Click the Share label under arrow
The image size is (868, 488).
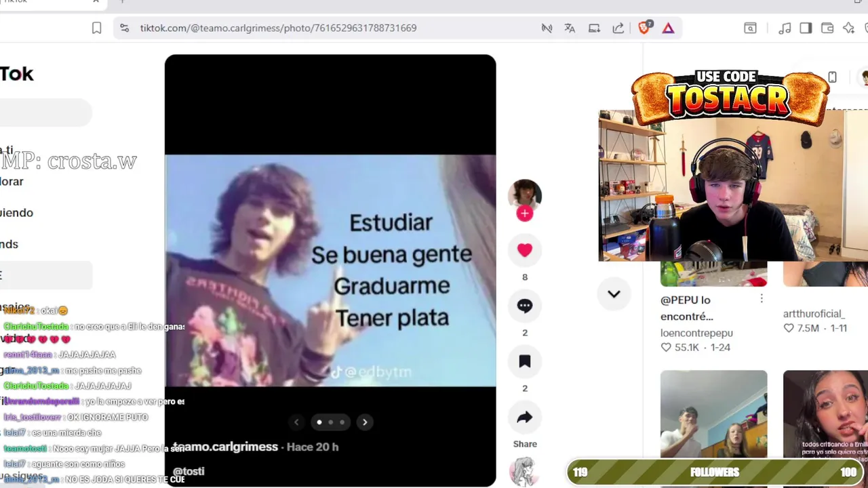525,444
